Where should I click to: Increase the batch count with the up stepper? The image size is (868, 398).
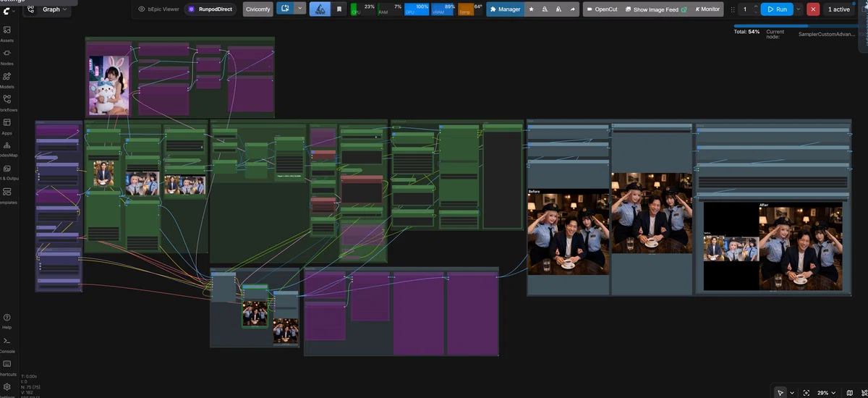pyautogui.click(x=756, y=7)
